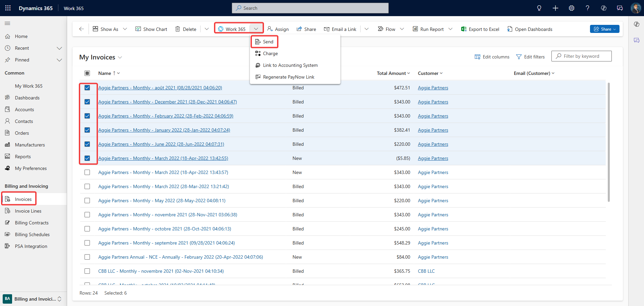This screenshot has height=306, width=644.
Task: Click the global Search box
Action: [x=310, y=8]
